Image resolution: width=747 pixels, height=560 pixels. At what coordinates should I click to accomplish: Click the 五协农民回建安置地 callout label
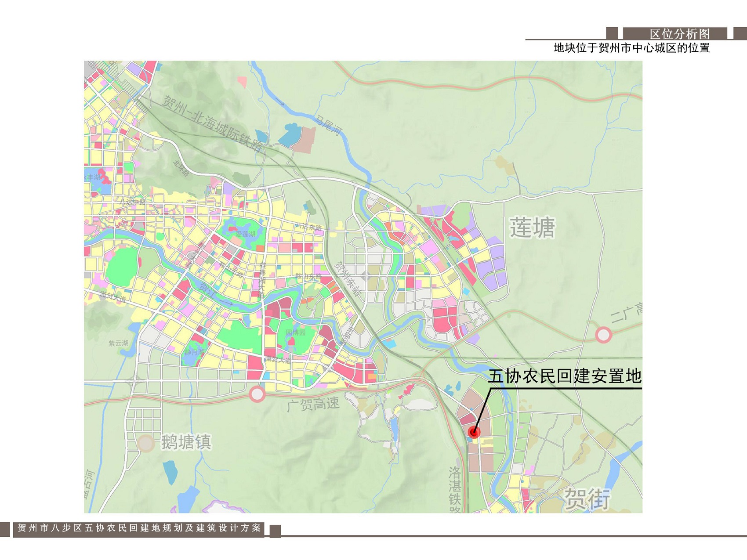[x=565, y=376]
